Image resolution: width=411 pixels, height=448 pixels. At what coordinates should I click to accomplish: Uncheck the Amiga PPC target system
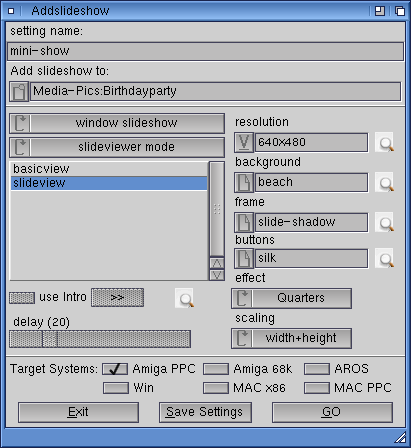coord(115,369)
